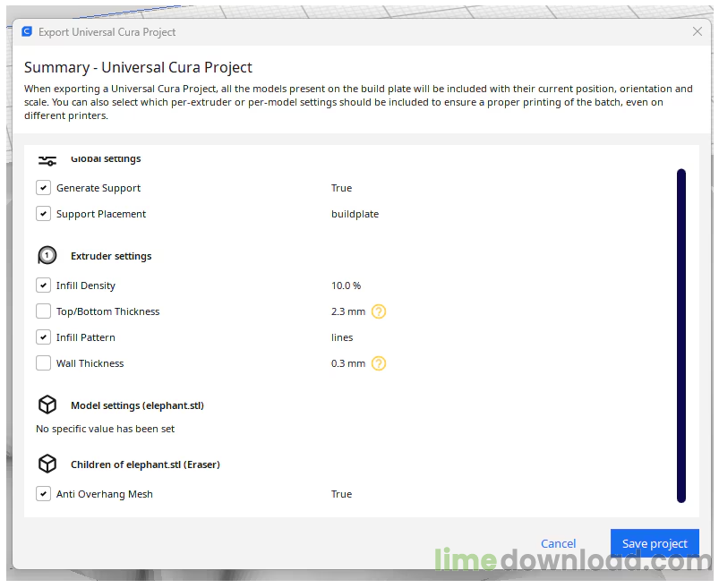Click the Save project button
This screenshot has width=719, height=588.
point(655,543)
